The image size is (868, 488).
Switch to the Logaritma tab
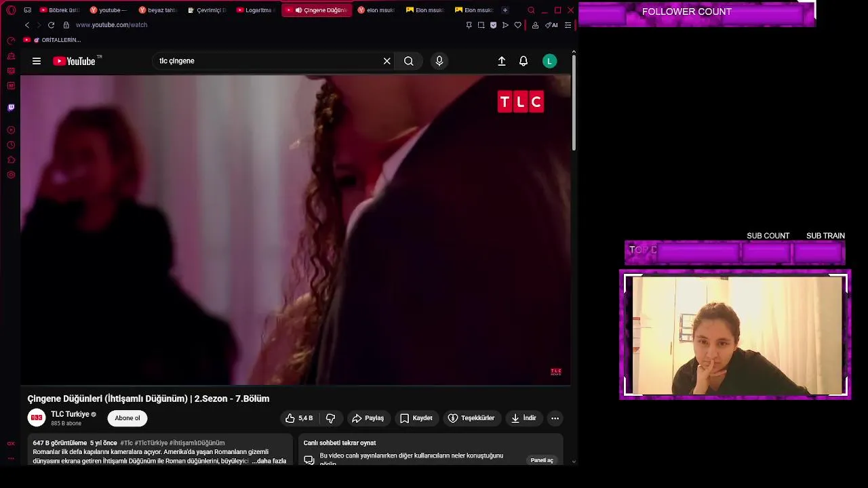[x=255, y=10]
